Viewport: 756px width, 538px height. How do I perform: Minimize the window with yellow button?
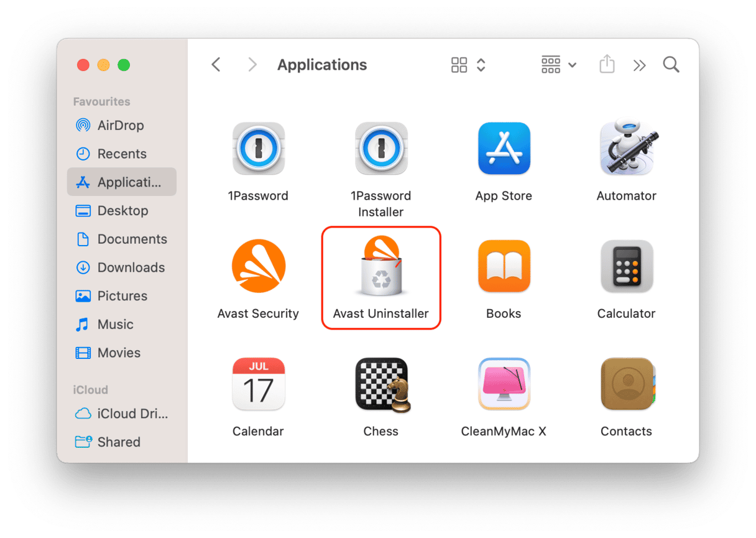pos(103,65)
